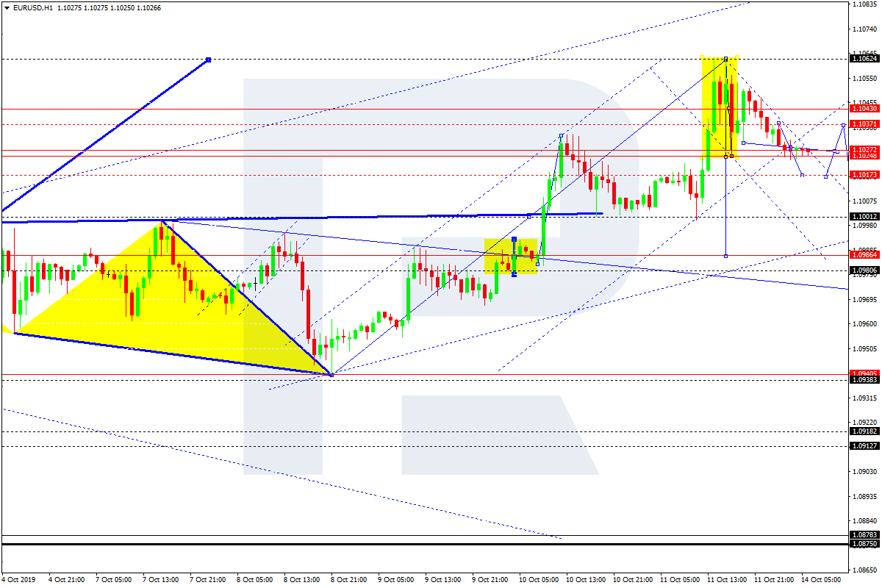Select the 1.10272 resistance price label
The width and height of the screenshot is (882, 588).
click(x=864, y=150)
